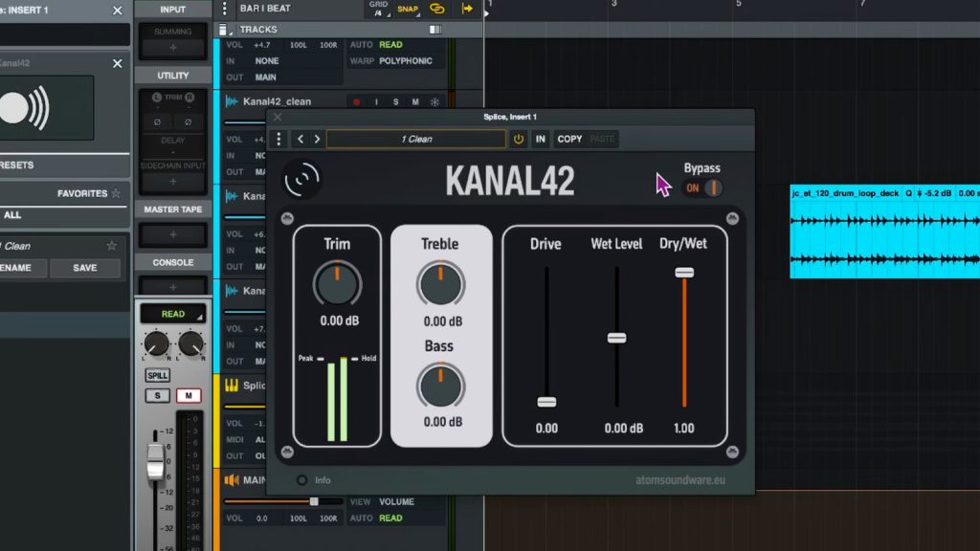Image resolution: width=980 pixels, height=551 pixels.
Task: Click the BAR | BEAT ruler label
Action: tap(265, 9)
